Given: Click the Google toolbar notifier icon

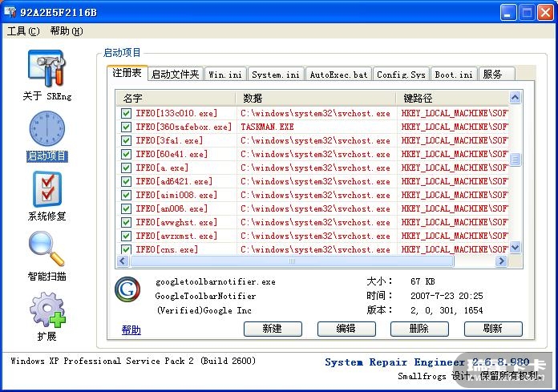Looking at the screenshot, I should [127, 289].
